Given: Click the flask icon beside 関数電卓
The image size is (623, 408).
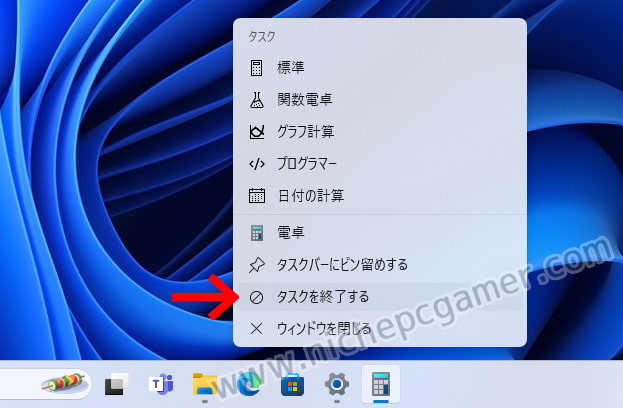Looking at the screenshot, I should click(x=257, y=100).
